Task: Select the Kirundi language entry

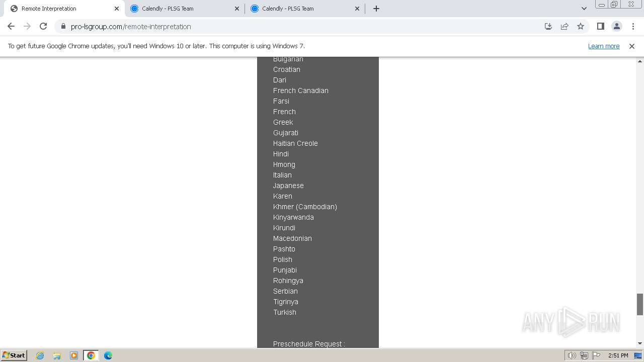Action: click(284, 228)
